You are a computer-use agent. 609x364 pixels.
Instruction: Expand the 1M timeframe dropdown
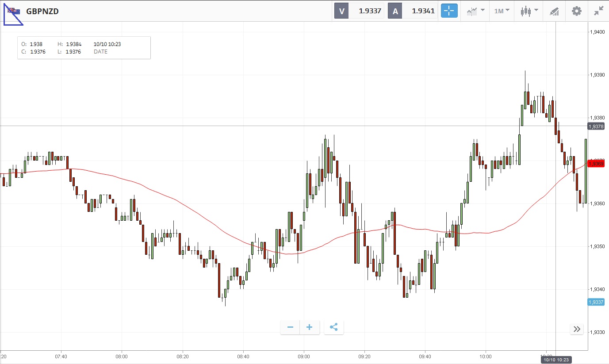(502, 11)
